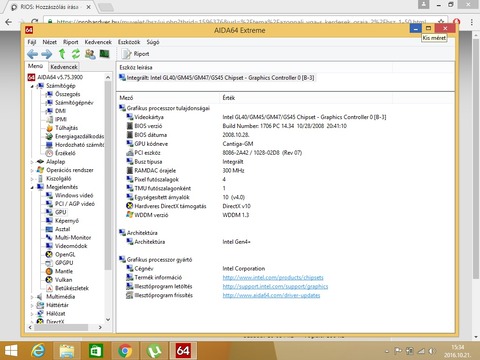Screen dimensions: 480x360
Task: Click the Vulkan icon in the tree
Action: click(x=49, y=280)
